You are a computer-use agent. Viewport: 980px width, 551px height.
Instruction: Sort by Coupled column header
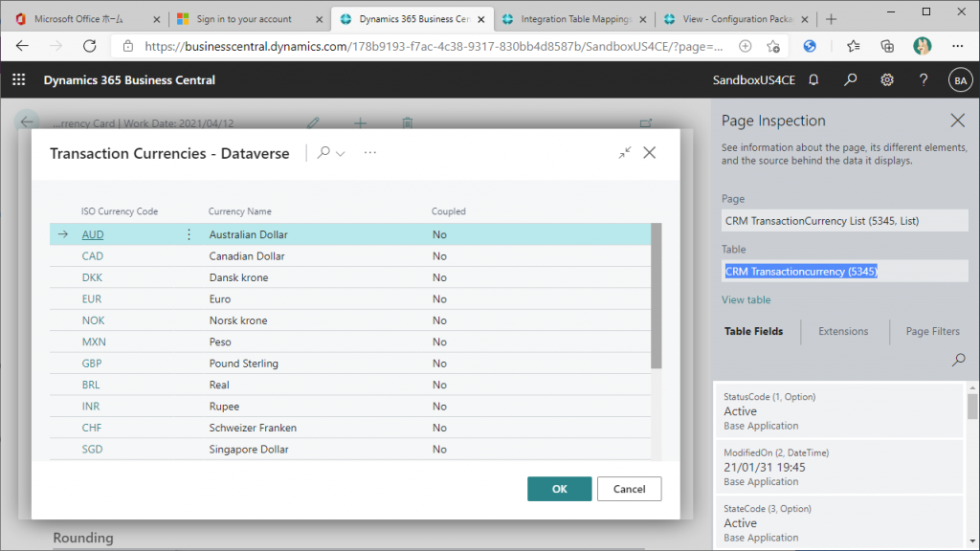pos(449,211)
